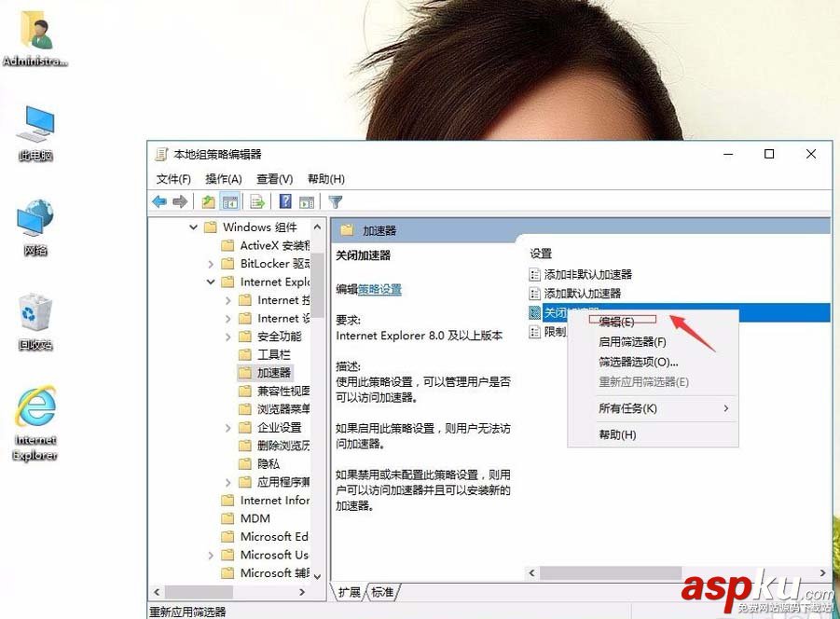Viewport: 840px width, 619px height.
Task: Choose 帮助(H) in the context menu
Action: 617,434
